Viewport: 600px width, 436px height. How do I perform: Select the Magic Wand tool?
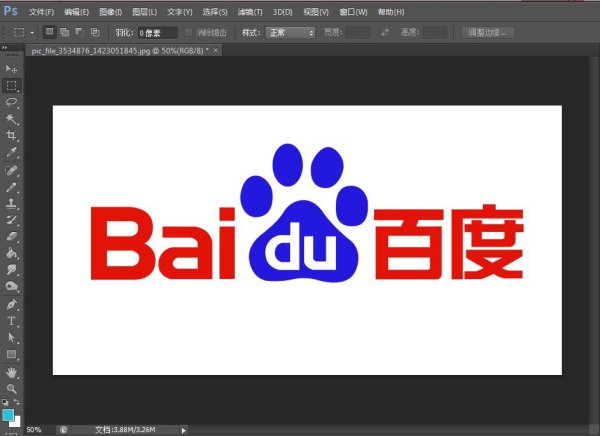pos(11,119)
